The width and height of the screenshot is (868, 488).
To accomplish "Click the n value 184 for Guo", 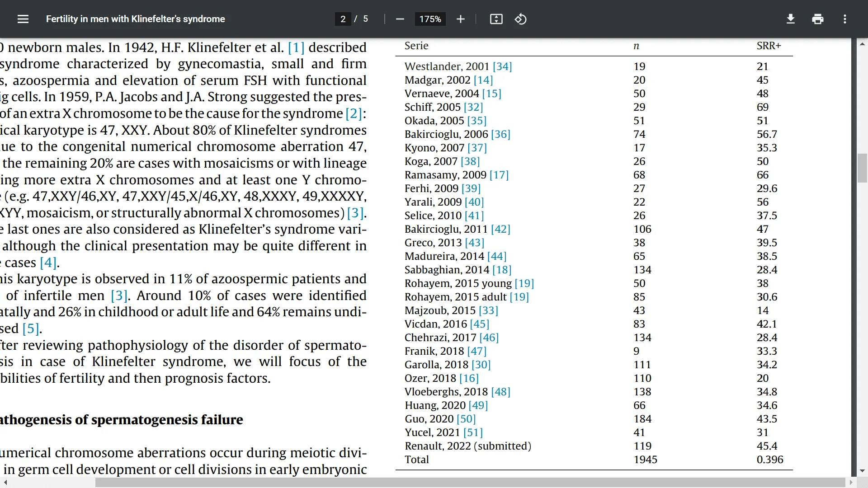I will [x=642, y=419].
